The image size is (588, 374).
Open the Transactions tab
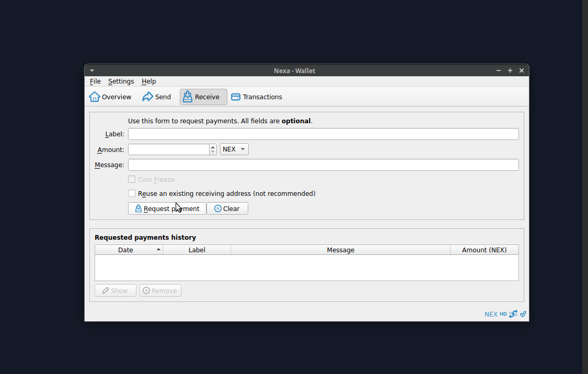tap(257, 97)
